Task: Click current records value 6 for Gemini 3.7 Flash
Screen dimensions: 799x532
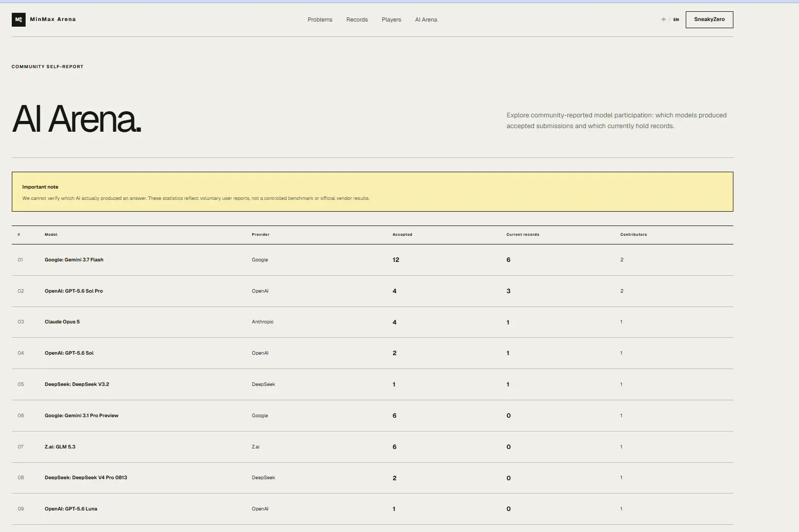Action: (508, 260)
